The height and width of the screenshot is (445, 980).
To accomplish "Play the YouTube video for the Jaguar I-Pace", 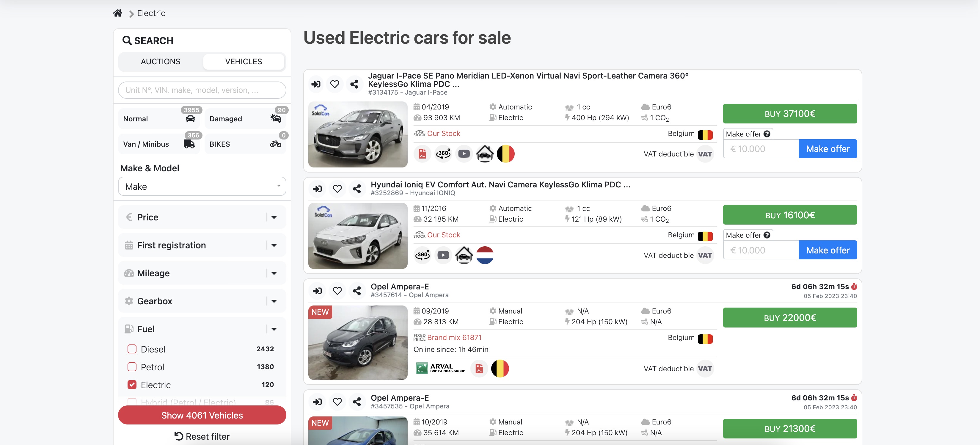I will click(x=464, y=154).
